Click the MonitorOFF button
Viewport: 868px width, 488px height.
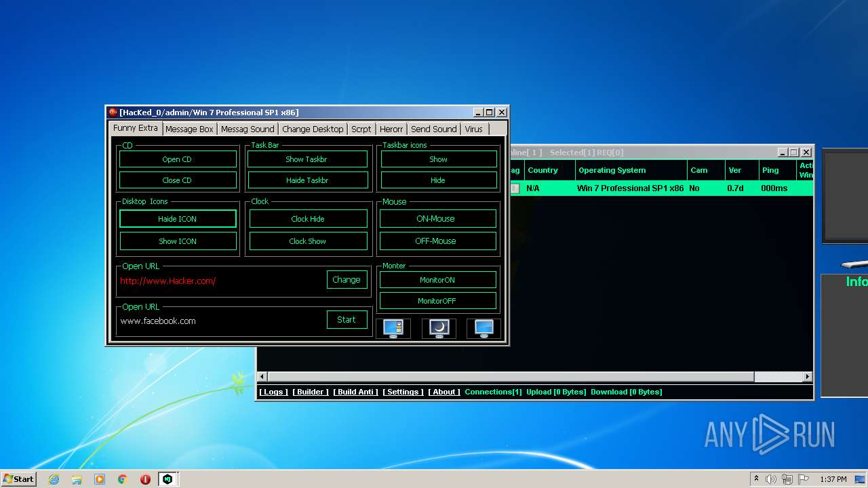point(438,301)
